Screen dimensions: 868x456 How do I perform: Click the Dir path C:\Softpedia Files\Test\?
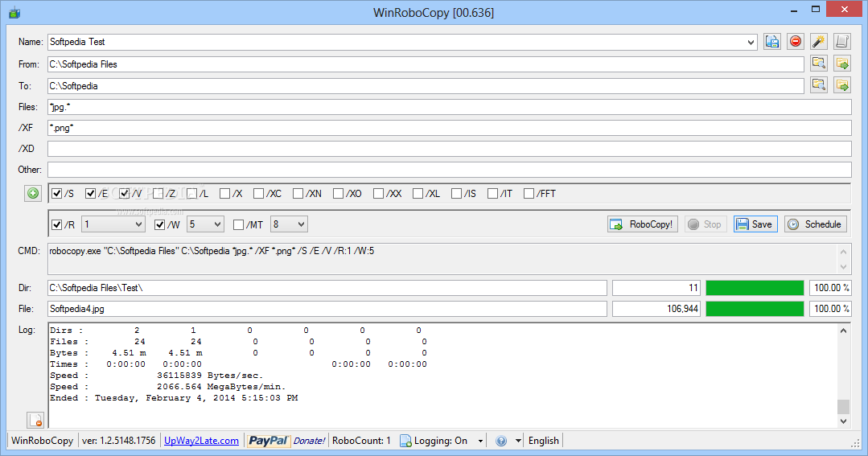(x=96, y=288)
